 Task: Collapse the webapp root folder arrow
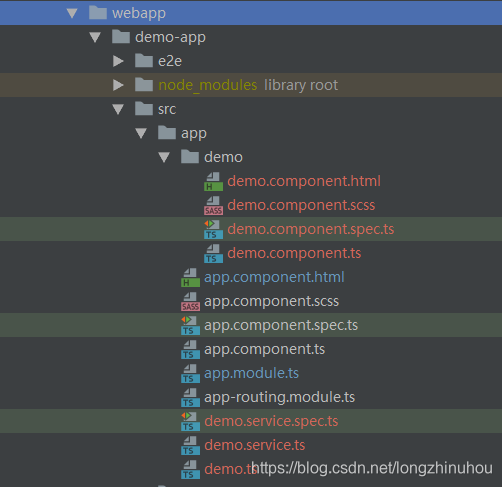pos(72,13)
